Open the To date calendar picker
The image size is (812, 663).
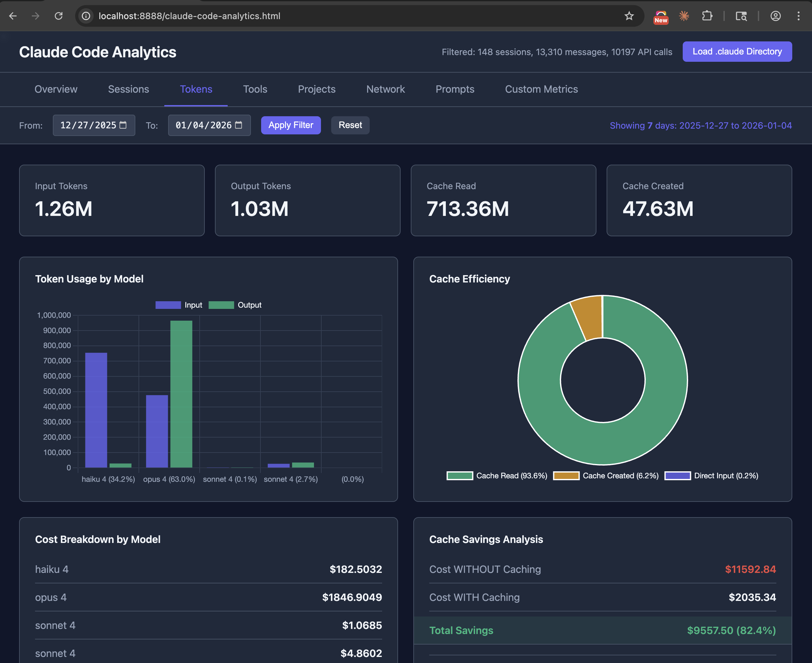point(239,125)
